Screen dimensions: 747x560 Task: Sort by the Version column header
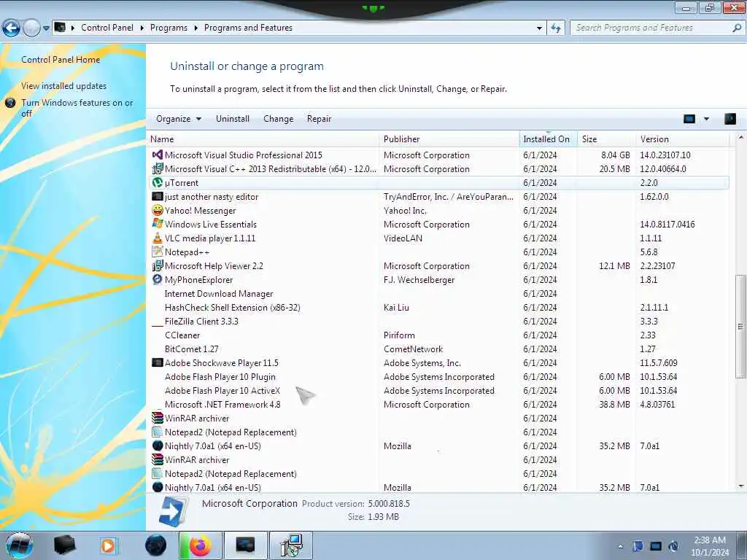click(x=682, y=139)
